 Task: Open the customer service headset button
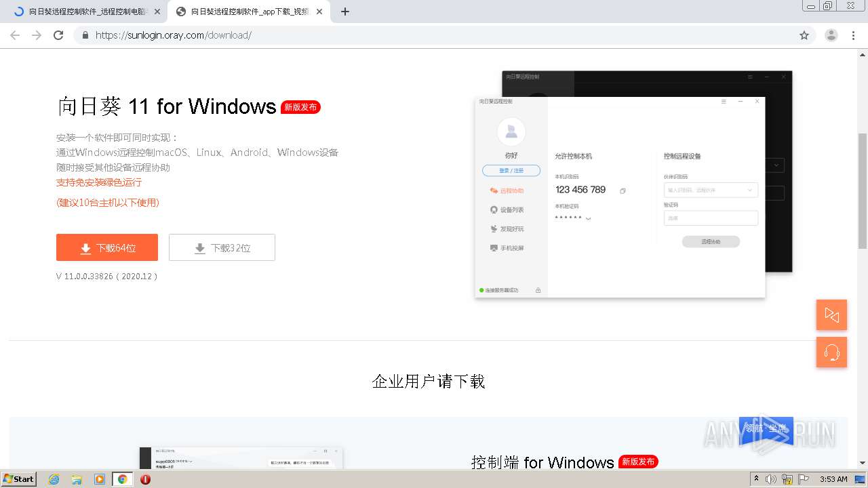(x=831, y=352)
